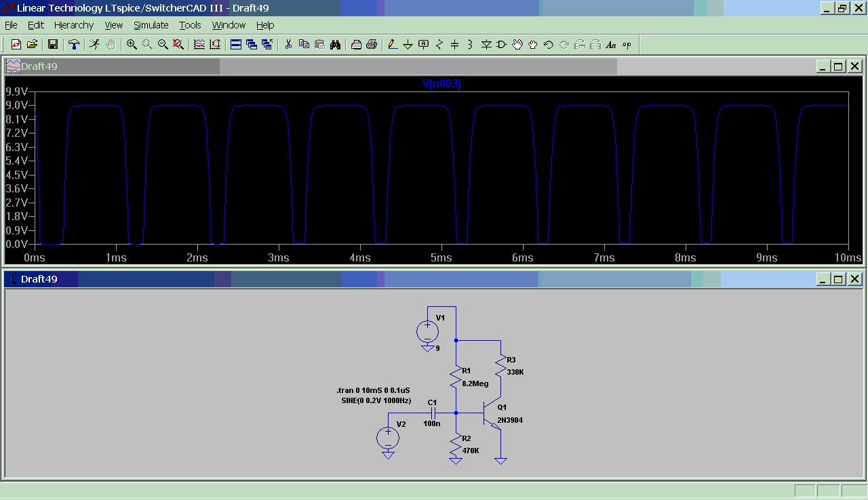This screenshot has width=868, height=500.
Task: Open the Hierarchy menu
Action: tap(74, 25)
